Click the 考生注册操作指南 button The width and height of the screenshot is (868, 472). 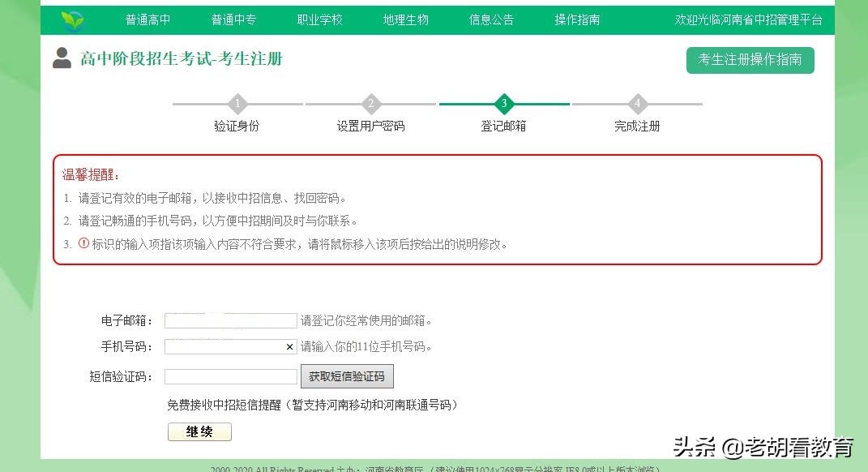point(750,60)
